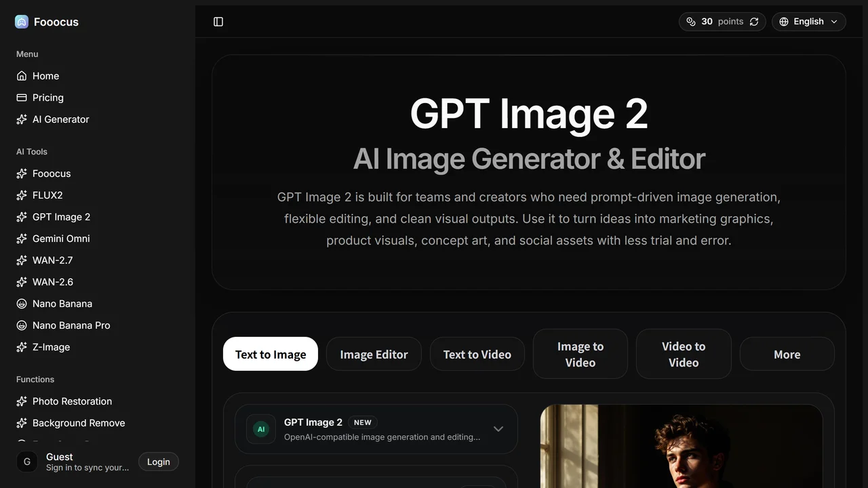Toggle the sidebar panel icon

[x=218, y=22]
